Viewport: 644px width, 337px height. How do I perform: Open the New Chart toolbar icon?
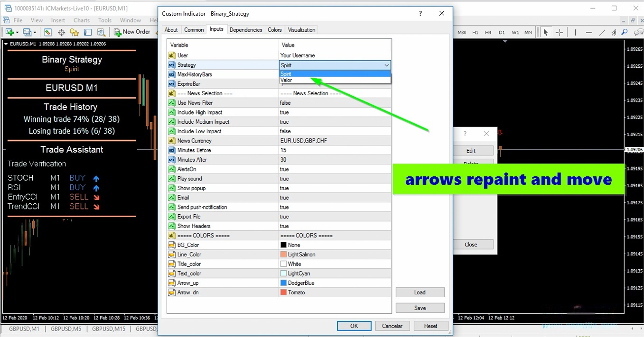[9, 32]
